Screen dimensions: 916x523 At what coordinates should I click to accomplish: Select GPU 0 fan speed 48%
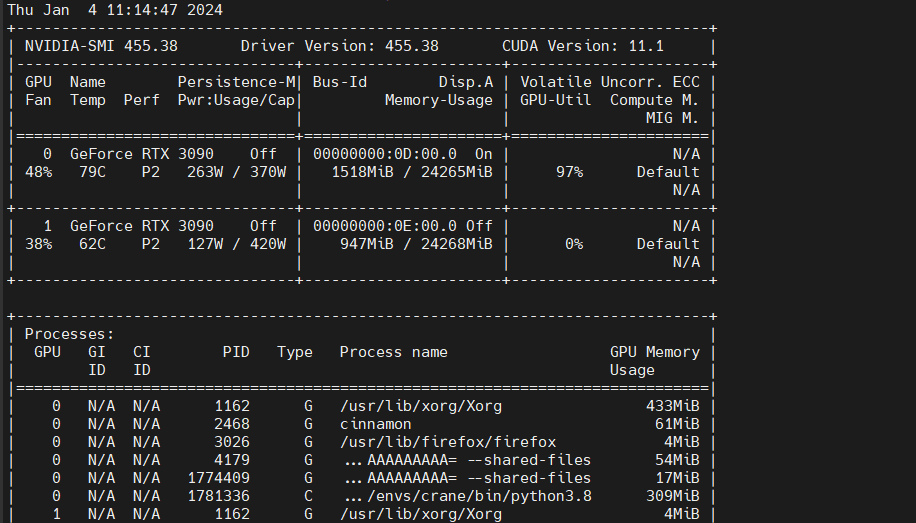pyautogui.click(x=39, y=172)
